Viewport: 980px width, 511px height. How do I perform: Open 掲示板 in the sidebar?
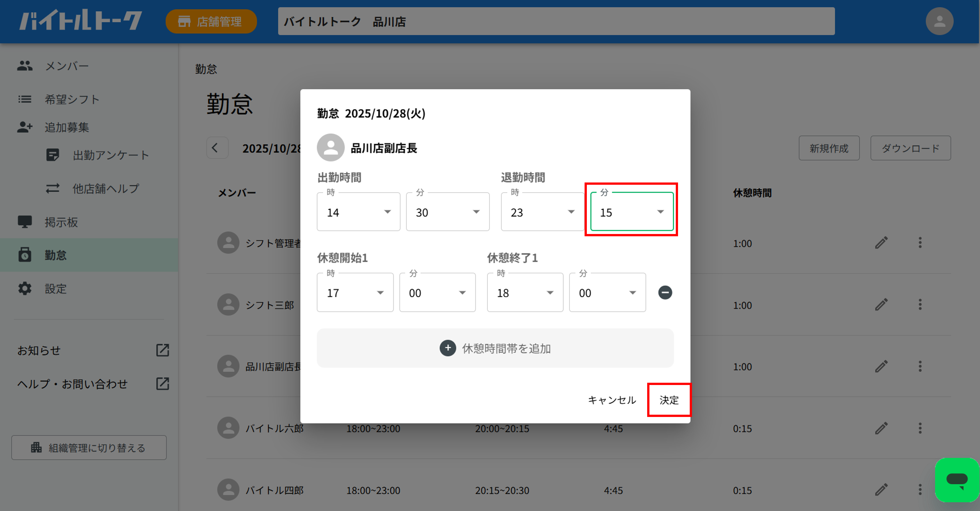(89, 222)
